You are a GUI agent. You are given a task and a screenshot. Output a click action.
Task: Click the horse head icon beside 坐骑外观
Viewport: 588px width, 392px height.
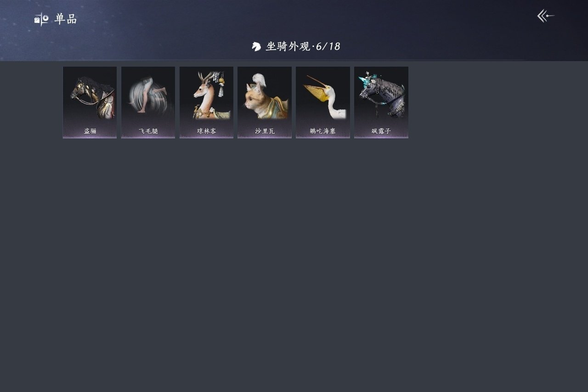pyautogui.click(x=256, y=46)
